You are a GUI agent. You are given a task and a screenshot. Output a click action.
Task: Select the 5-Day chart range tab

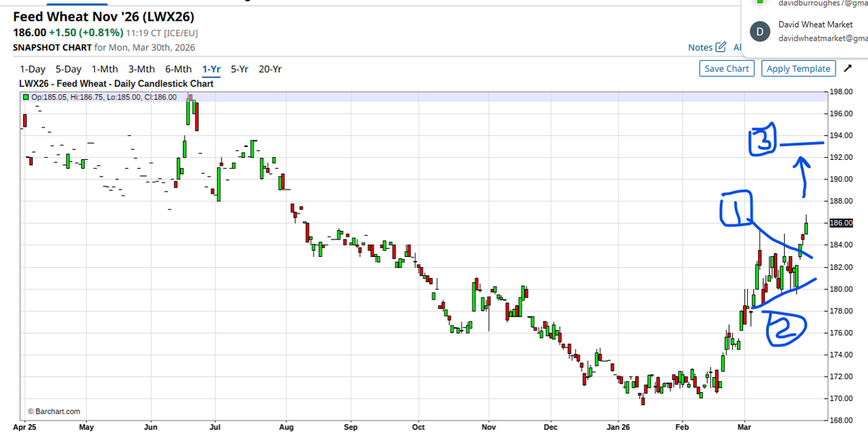click(69, 69)
